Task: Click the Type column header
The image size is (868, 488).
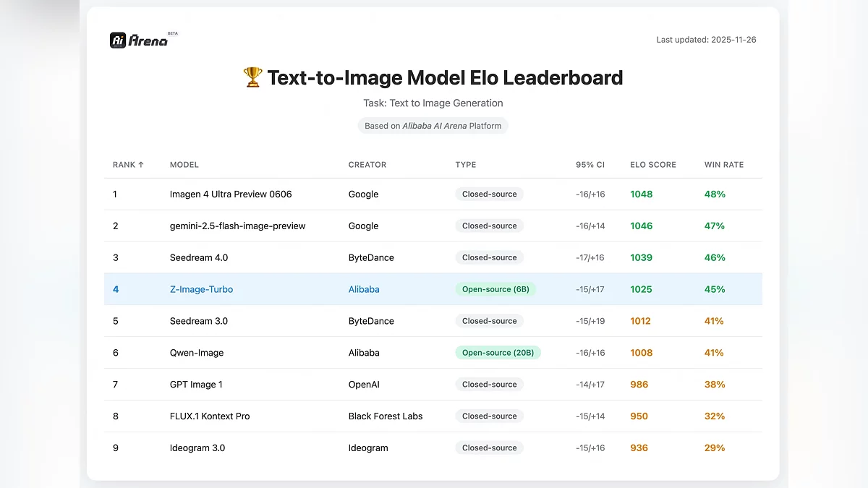Action: coord(466,165)
